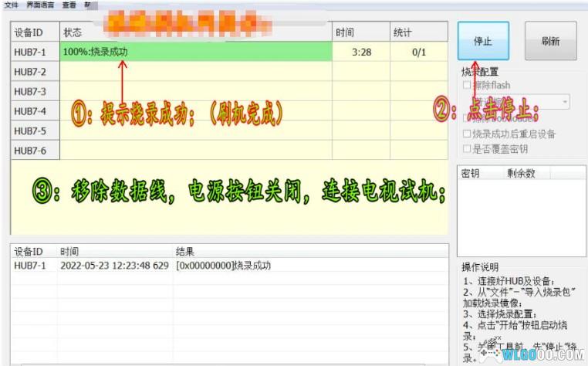Open the 文件 menu
Image resolution: width=588 pixels, height=366 pixels.
12,5
